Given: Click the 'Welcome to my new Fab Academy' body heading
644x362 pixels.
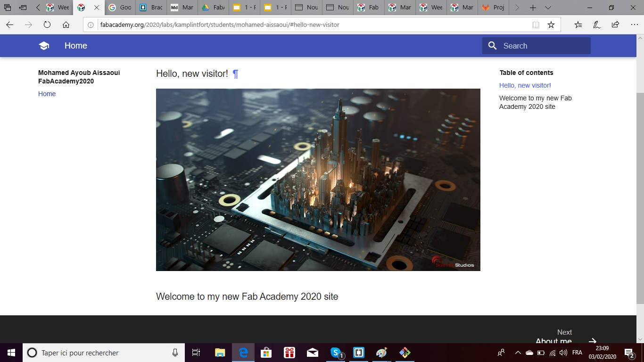Looking at the screenshot, I should click(x=247, y=296).
